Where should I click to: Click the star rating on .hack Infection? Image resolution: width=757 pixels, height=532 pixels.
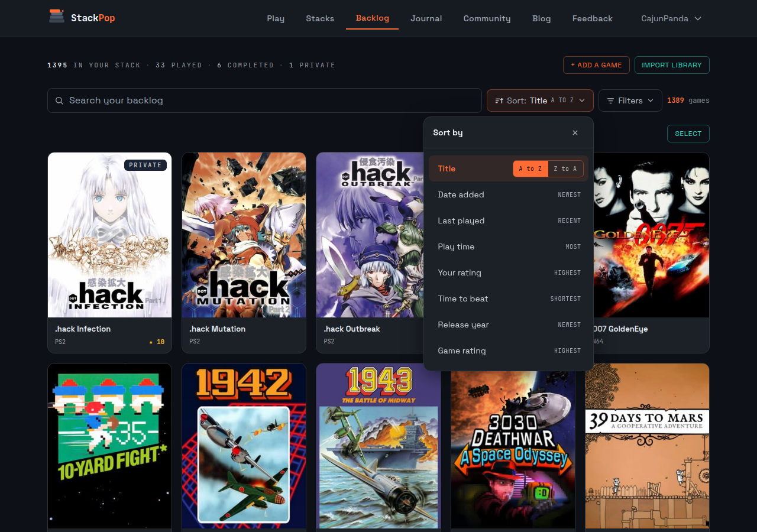(157, 342)
